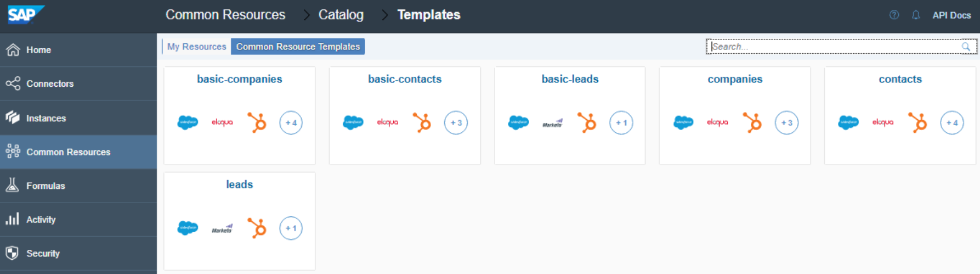980x274 pixels.
Task: Click the Salesforce icon in basic-companies card
Action: pyautogui.click(x=188, y=122)
